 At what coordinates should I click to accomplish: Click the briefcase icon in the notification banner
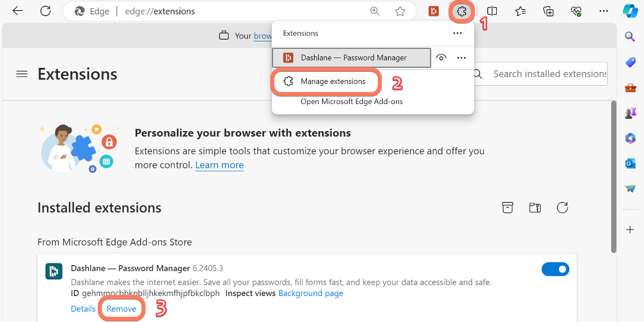click(224, 36)
